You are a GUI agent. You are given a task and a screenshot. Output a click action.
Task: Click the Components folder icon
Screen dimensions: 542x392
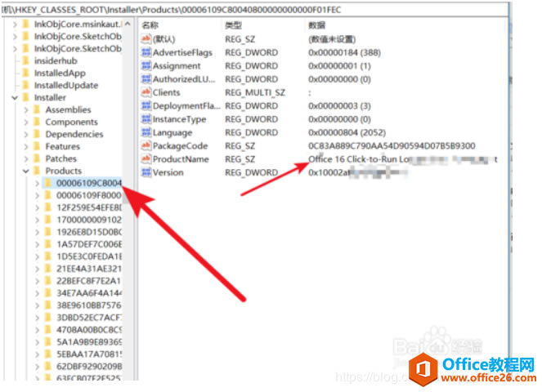pos(37,122)
